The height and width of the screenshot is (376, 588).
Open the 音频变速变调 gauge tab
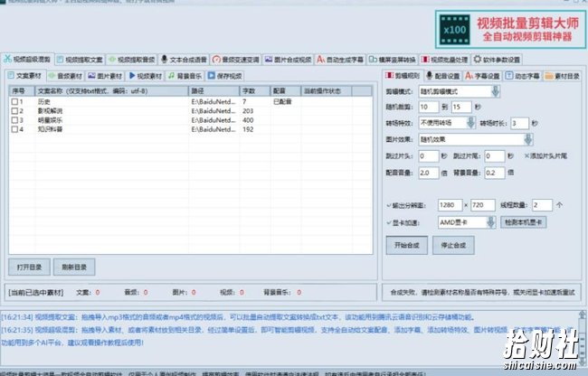[236, 60]
